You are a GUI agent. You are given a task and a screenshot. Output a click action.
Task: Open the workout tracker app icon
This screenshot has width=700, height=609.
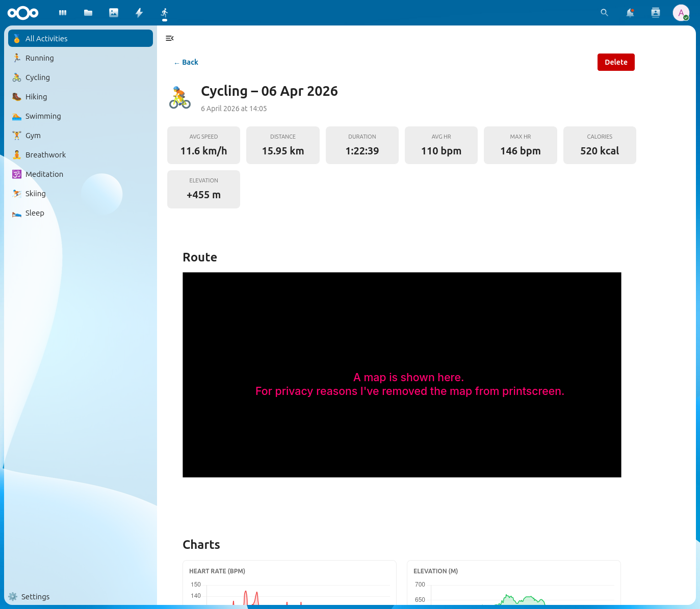point(164,13)
